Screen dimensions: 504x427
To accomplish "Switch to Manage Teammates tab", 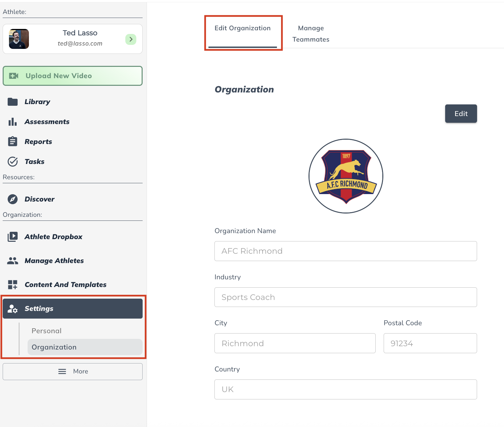I will (x=311, y=34).
